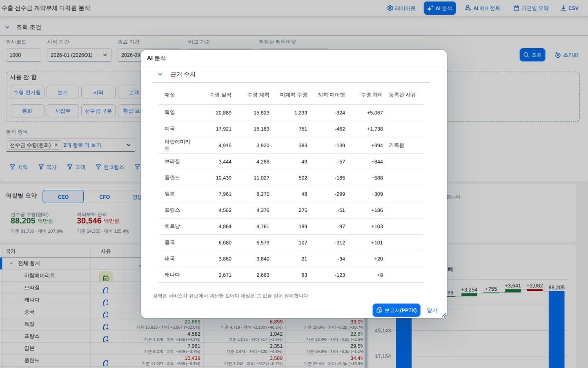Add reason note for 브라질 row
The height and width of the screenshot is (368, 588).
106,290
